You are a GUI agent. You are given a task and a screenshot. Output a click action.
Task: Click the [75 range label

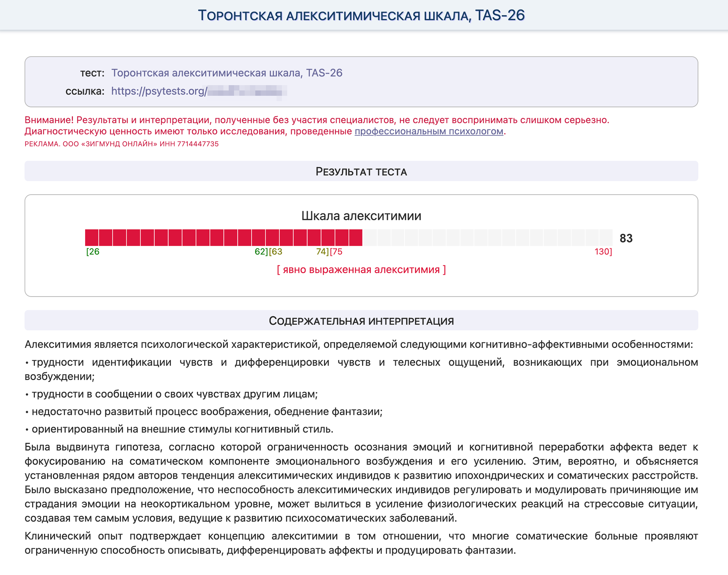(336, 252)
